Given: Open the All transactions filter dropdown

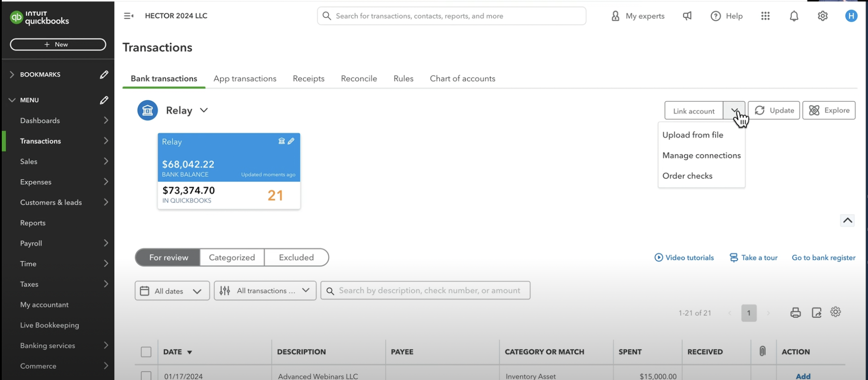Looking at the screenshot, I should tap(265, 291).
